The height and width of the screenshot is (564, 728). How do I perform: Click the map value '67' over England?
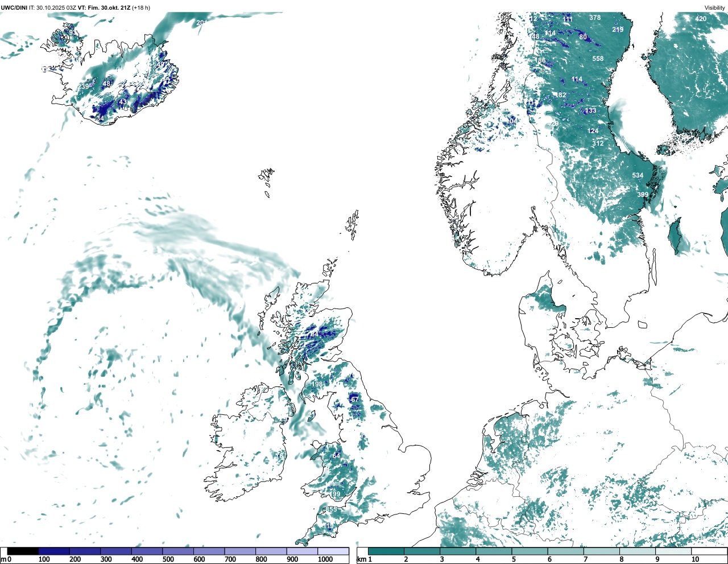(x=355, y=400)
